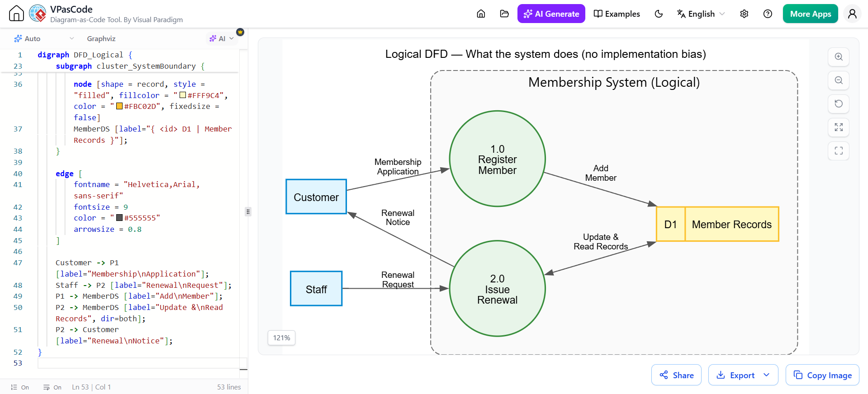Click the home icon in top-left corner
Viewport: 868px width, 394px height.
coord(16,14)
